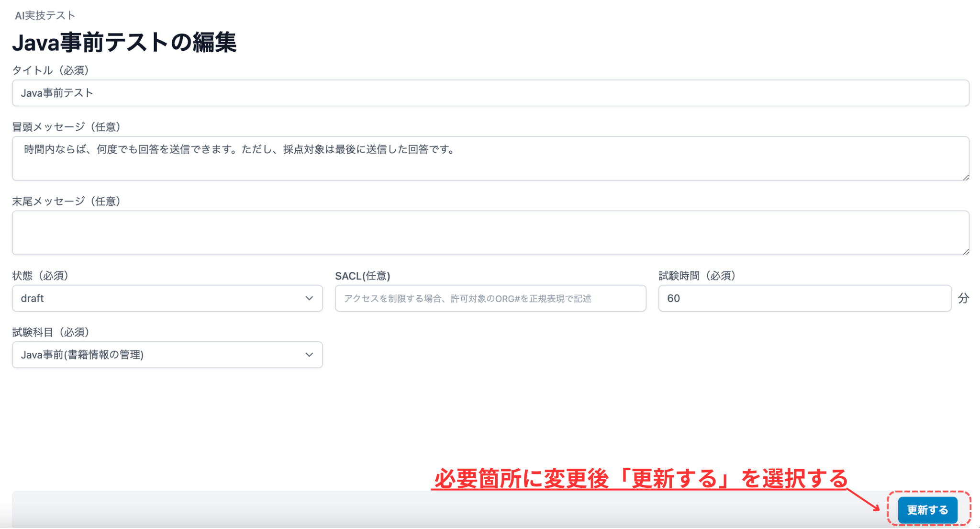Click the 状態(必須) label
Image resolution: width=980 pixels, height=529 pixels.
point(40,276)
